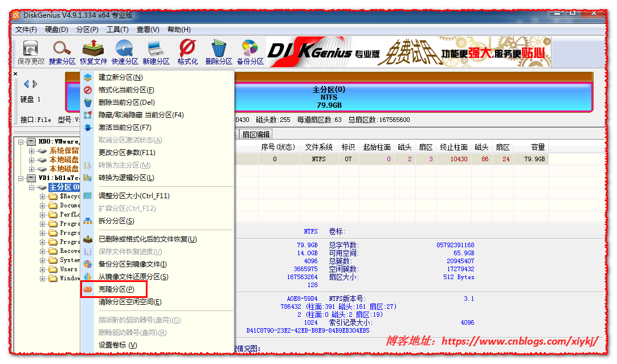This screenshot has height=364, width=617.
Task: Close the disk panel with the x
Action: tap(15, 73)
